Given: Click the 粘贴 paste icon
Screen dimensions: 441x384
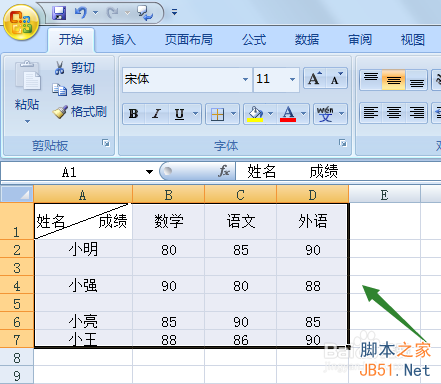Looking at the screenshot, I should click(x=28, y=76).
